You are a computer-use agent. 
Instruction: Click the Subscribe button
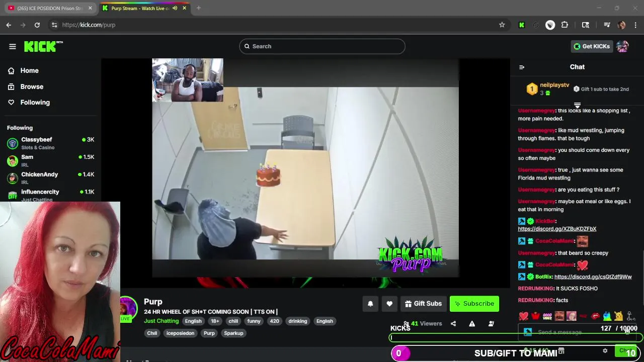click(474, 304)
